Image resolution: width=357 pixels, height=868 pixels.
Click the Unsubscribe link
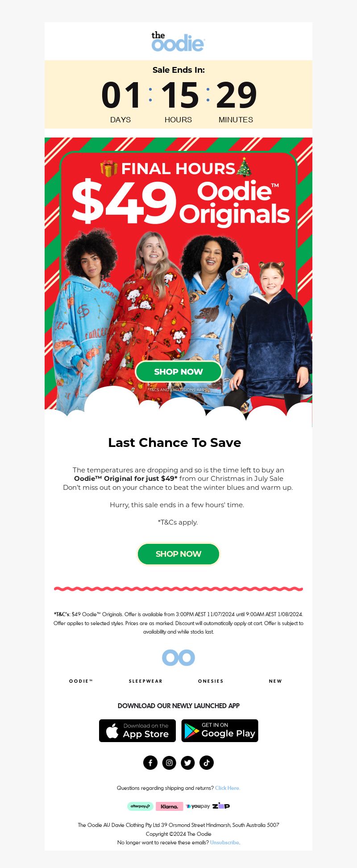pyautogui.click(x=225, y=843)
